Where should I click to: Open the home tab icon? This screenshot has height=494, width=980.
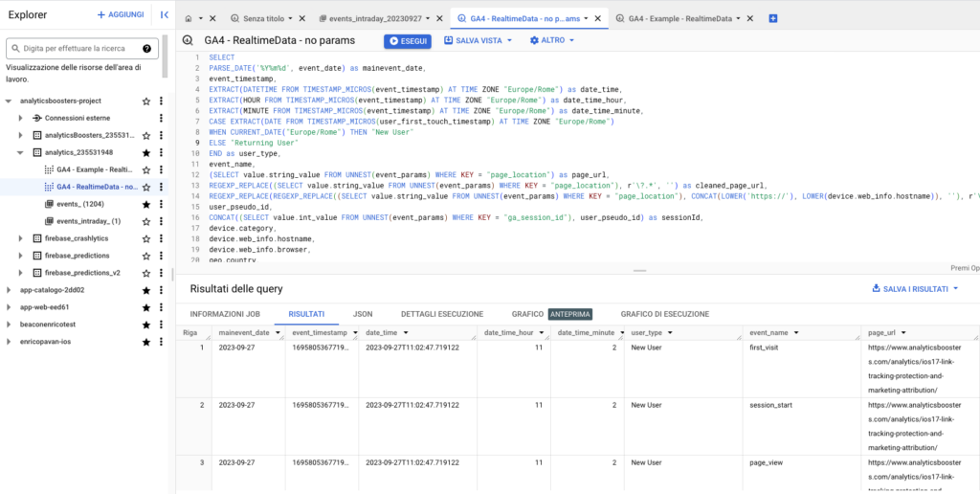(189, 19)
